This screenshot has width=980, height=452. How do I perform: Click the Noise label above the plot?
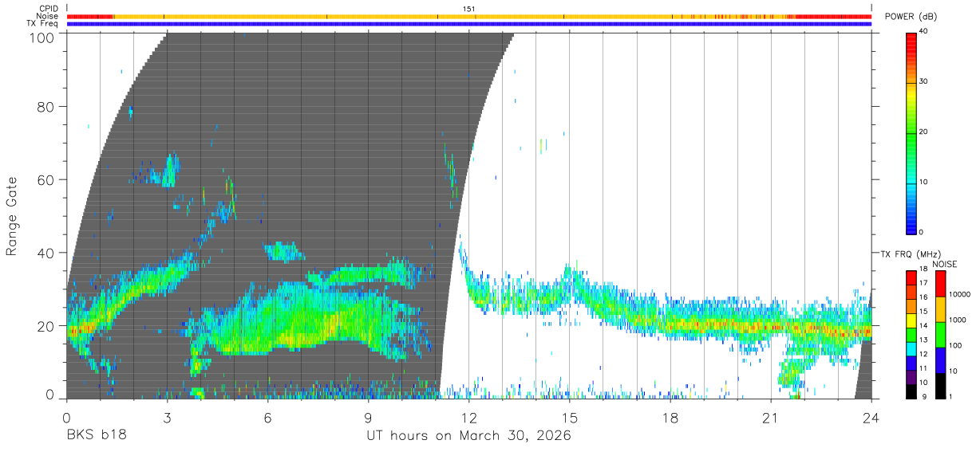coord(48,16)
